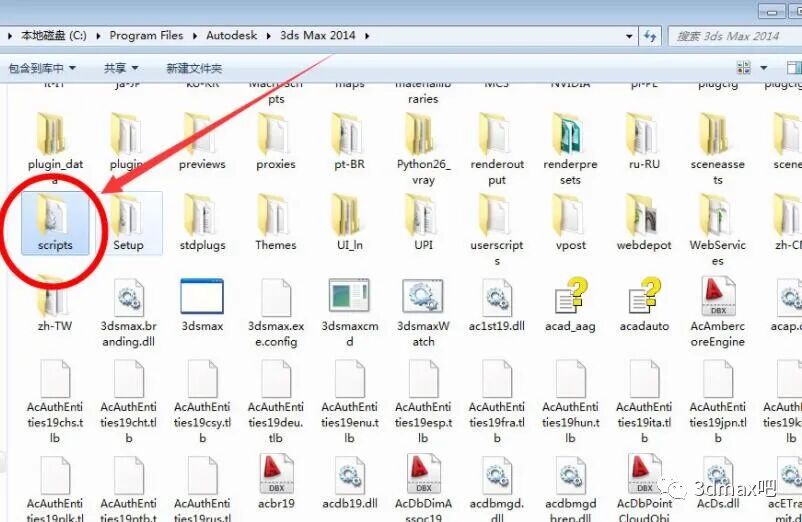
Task: Select the acadauto help file
Action: tap(644, 304)
